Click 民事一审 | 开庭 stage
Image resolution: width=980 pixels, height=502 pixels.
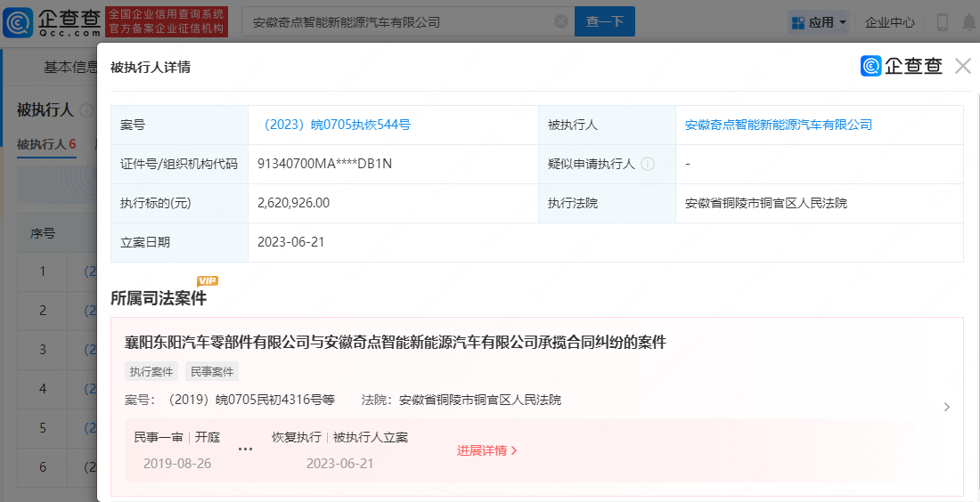177,437
